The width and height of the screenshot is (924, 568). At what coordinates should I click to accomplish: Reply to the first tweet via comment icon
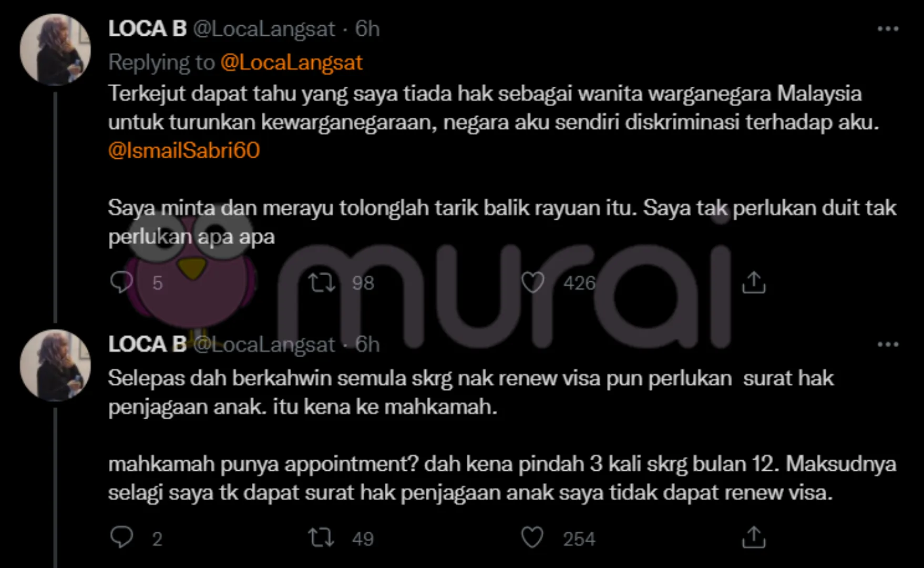[121, 282]
